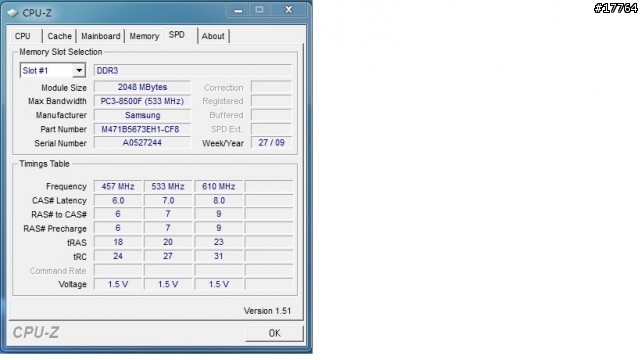Minimize the CPU-Z window
The image size is (640, 360).
[238, 10]
